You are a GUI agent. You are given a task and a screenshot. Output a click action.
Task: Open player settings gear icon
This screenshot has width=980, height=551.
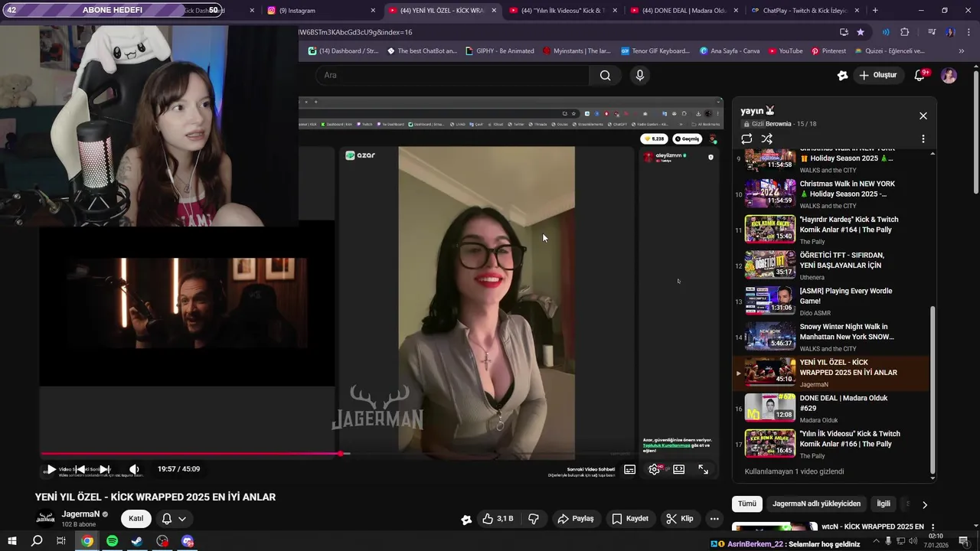[x=654, y=470]
